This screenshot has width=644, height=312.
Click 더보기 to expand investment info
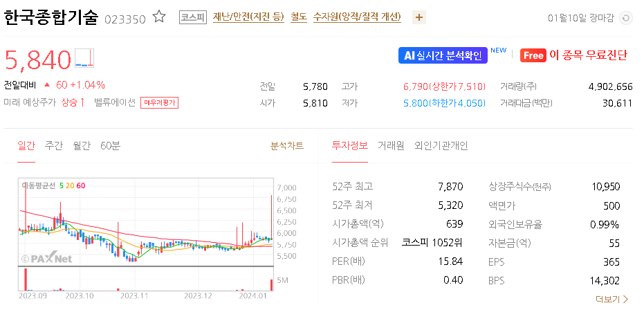pyautogui.click(x=612, y=300)
